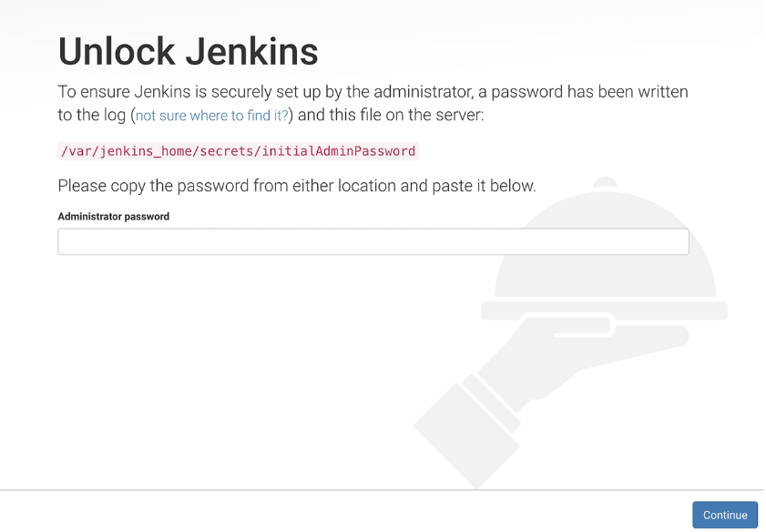This screenshot has height=532, width=766.
Task: Click the 'Administrator password' field label
Action: click(113, 217)
